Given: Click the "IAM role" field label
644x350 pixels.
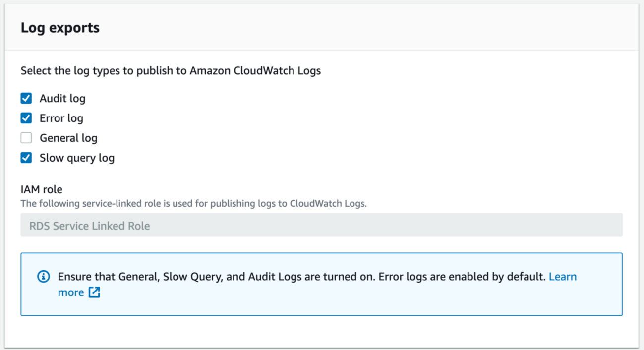Looking at the screenshot, I should (x=42, y=189).
